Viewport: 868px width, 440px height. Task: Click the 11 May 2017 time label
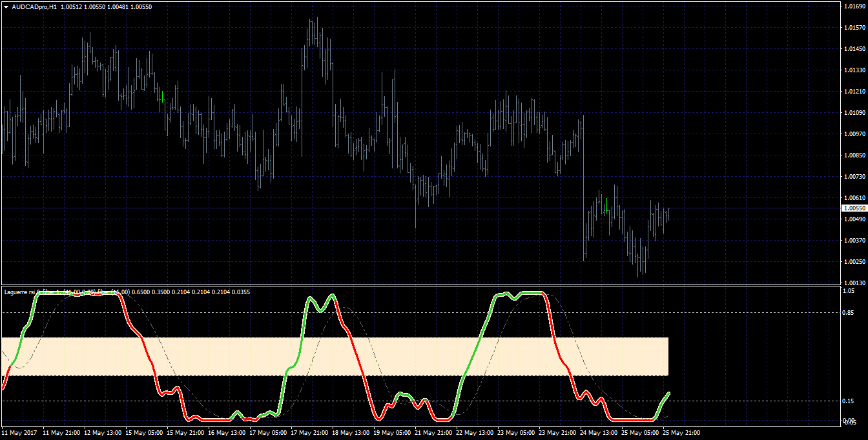click(19, 433)
